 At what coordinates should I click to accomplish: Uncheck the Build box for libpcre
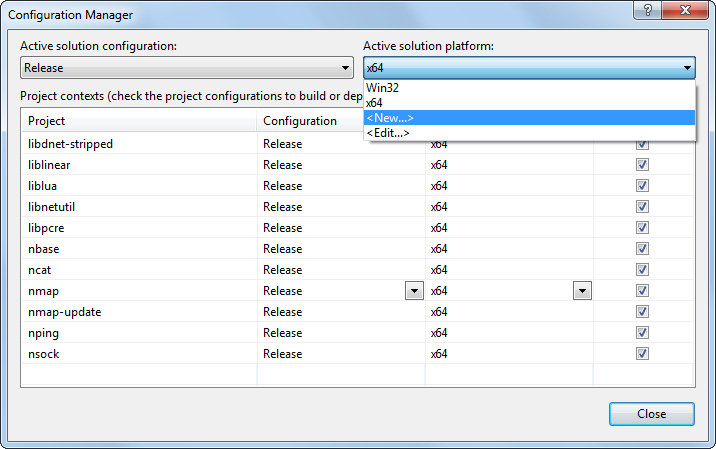(642, 227)
